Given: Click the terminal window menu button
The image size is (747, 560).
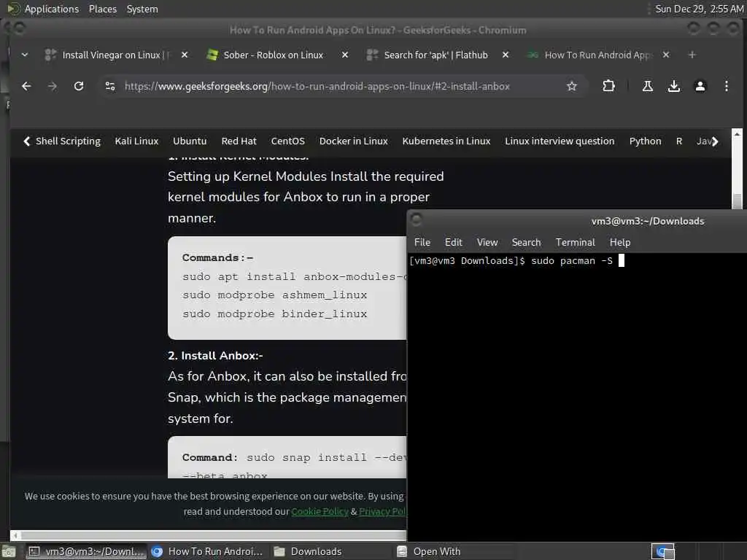Looking at the screenshot, I should pos(416,219).
